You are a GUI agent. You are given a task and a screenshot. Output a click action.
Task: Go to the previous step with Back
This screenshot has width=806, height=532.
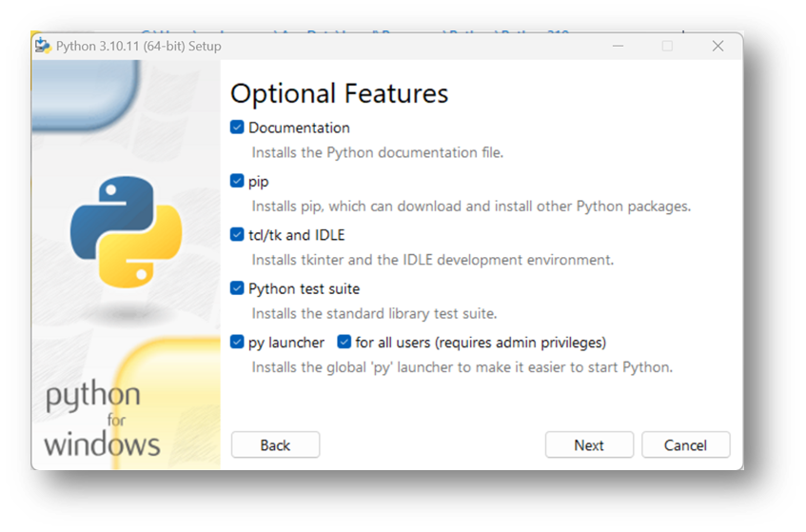point(275,445)
